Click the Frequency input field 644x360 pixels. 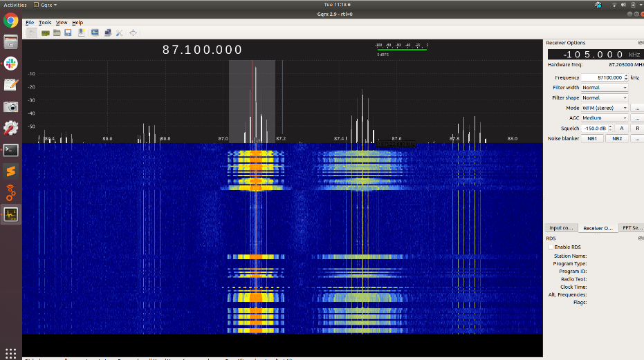[602, 77]
